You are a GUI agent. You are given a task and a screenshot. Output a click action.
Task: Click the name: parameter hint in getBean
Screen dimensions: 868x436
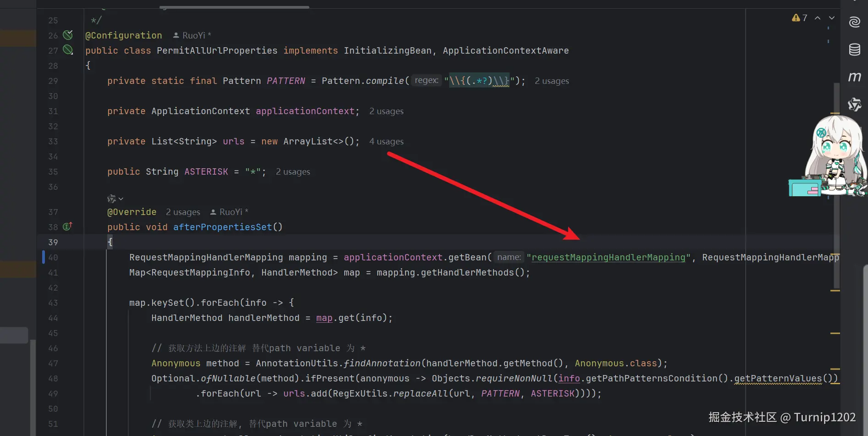pyautogui.click(x=509, y=258)
